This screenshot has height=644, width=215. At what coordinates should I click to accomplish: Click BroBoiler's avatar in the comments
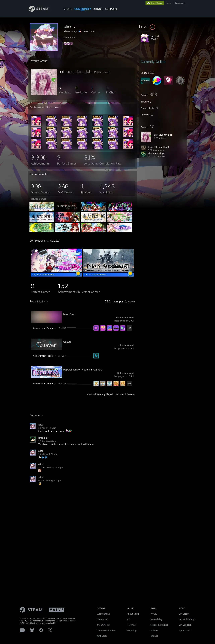32,440
